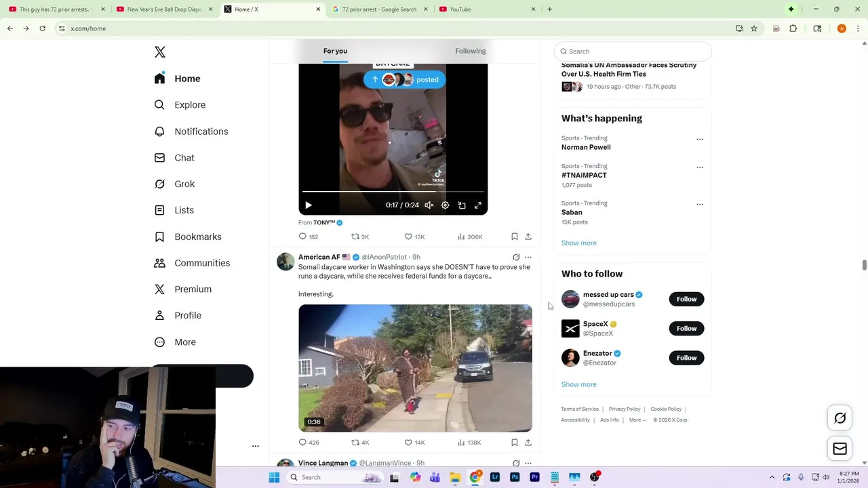Open Lists in the sidebar
Image resolution: width=868 pixels, height=488 pixels.
pos(174,210)
